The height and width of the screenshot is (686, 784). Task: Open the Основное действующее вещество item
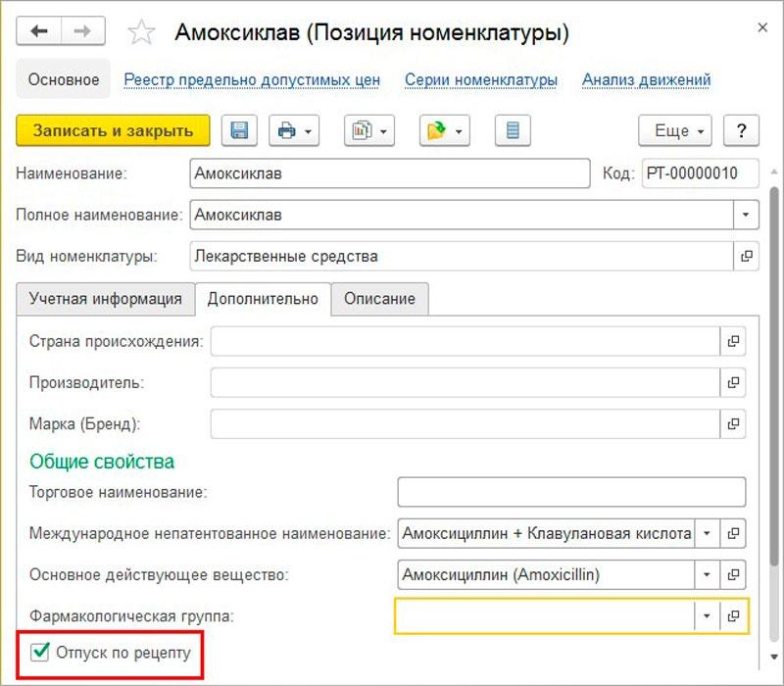point(733,574)
